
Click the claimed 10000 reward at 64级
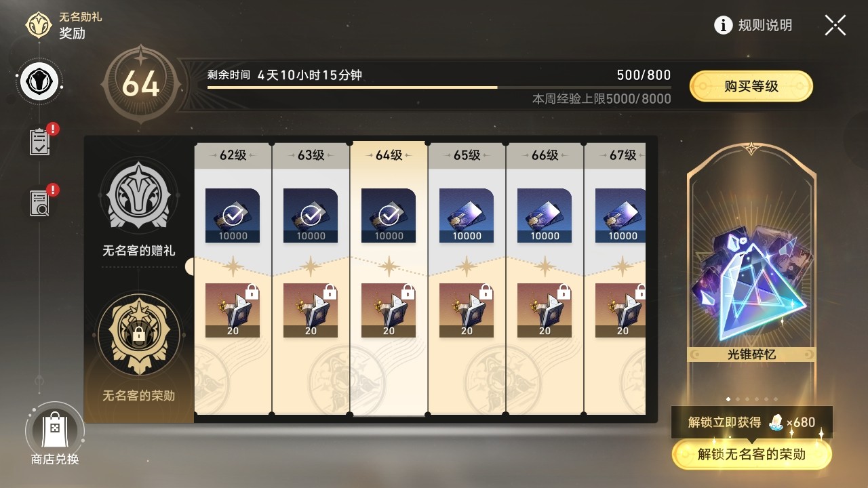(389, 216)
